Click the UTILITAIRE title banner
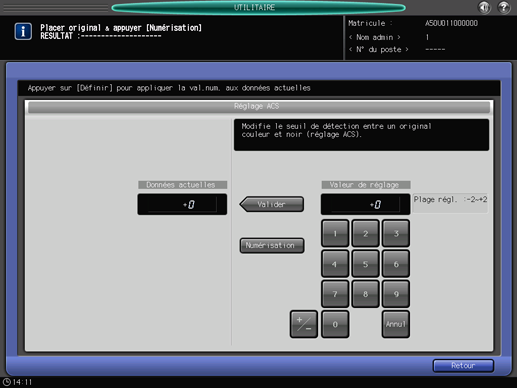This screenshot has width=517, height=388. point(258,7)
